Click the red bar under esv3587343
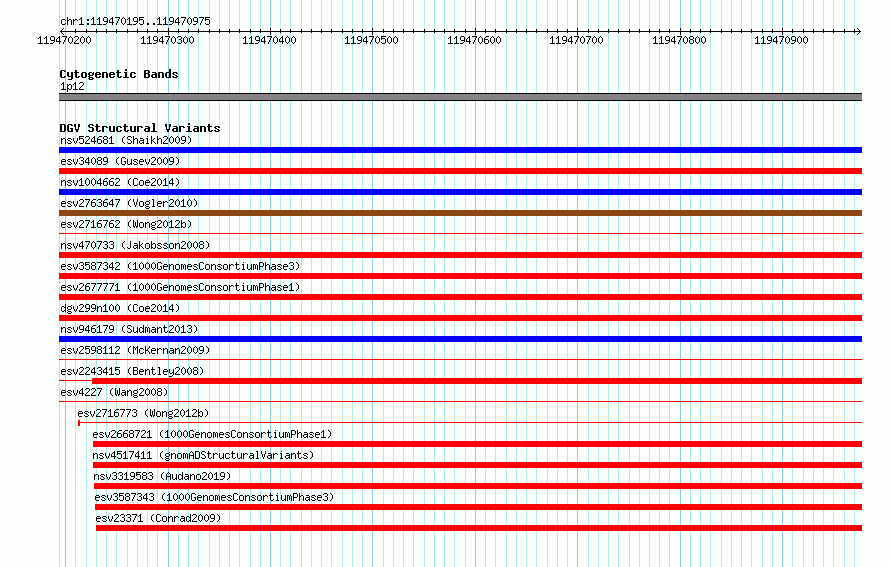Image resolution: width=890 pixels, height=567 pixels. point(478,507)
